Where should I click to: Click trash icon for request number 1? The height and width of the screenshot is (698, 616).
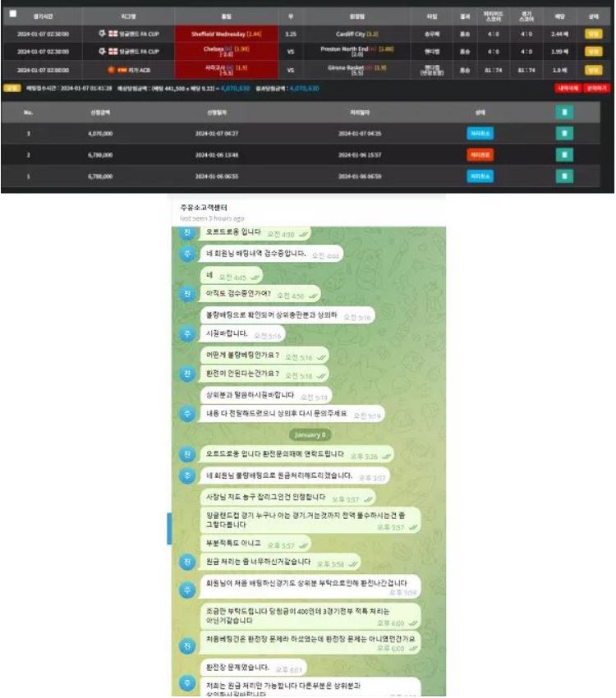(564, 177)
